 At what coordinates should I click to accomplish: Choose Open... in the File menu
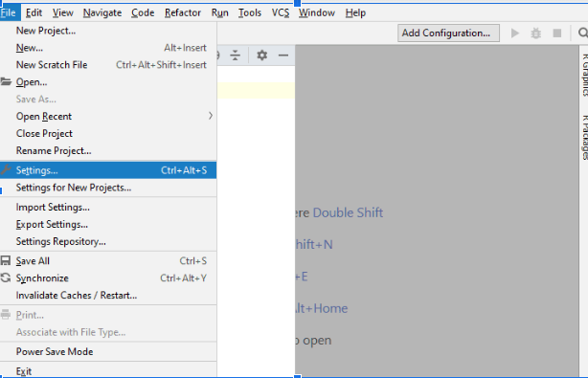pos(108,82)
